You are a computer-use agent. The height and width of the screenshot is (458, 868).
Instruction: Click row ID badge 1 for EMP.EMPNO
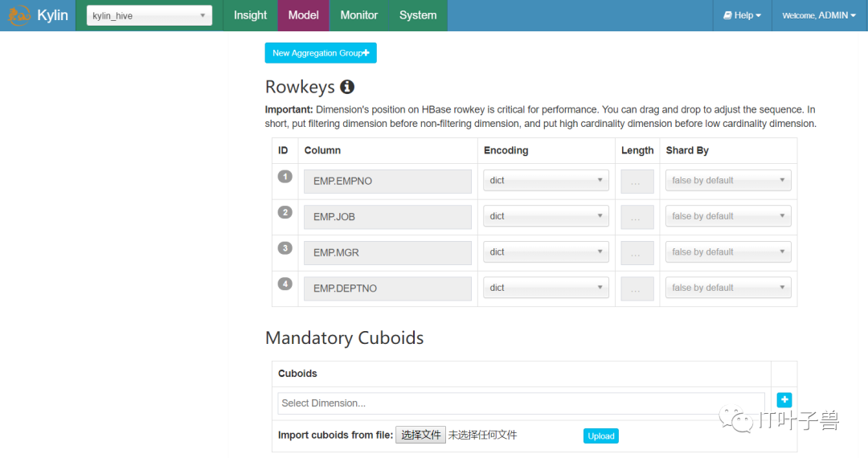coord(285,177)
